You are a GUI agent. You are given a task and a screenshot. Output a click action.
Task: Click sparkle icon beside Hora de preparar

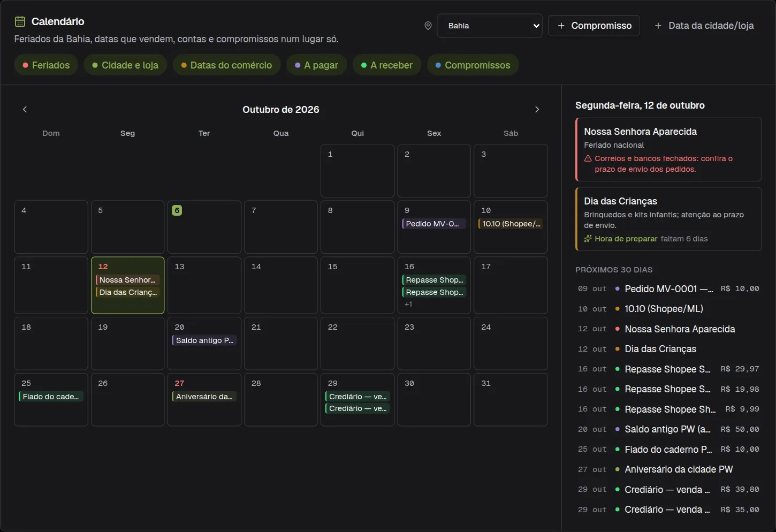(588, 239)
